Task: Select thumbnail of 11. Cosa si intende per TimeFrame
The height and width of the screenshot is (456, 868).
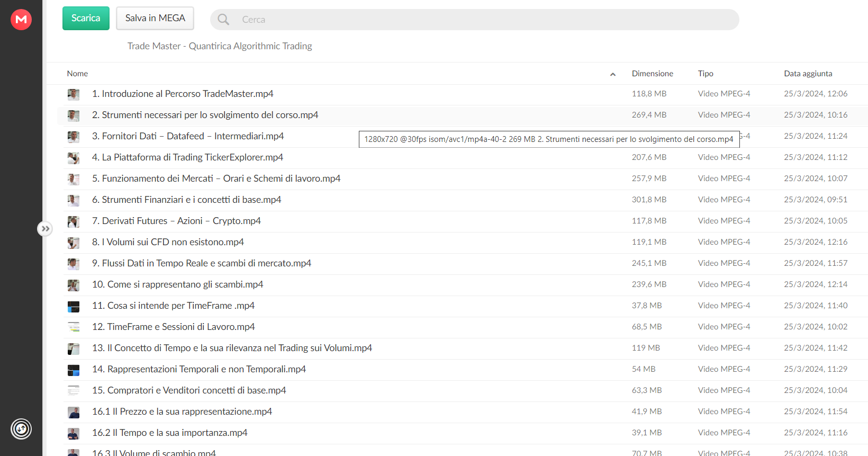Action: [74, 306]
